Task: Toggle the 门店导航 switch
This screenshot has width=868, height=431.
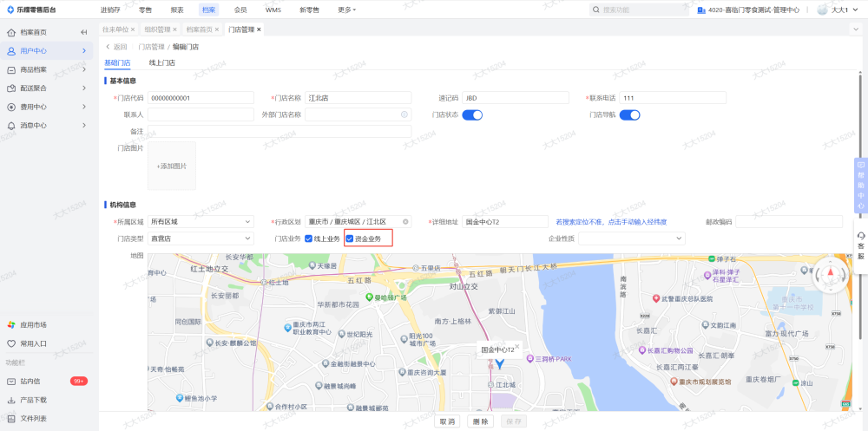Action: pyautogui.click(x=629, y=114)
